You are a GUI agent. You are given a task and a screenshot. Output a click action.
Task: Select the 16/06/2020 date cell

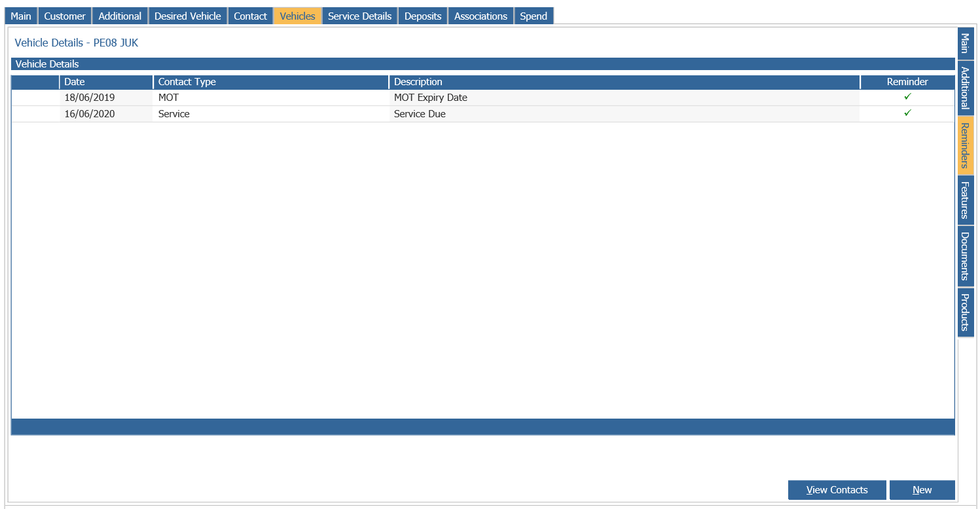point(106,114)
